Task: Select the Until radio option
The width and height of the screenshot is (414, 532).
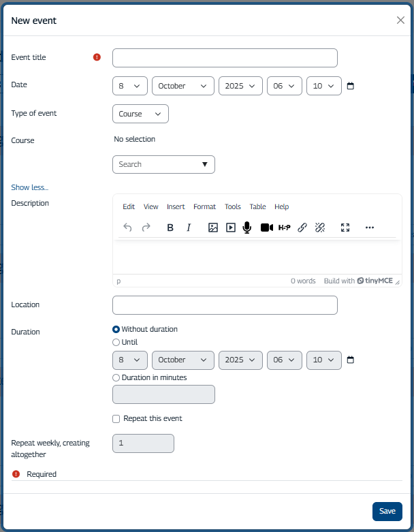Action: pyautogui.click(x=116, y=343)
